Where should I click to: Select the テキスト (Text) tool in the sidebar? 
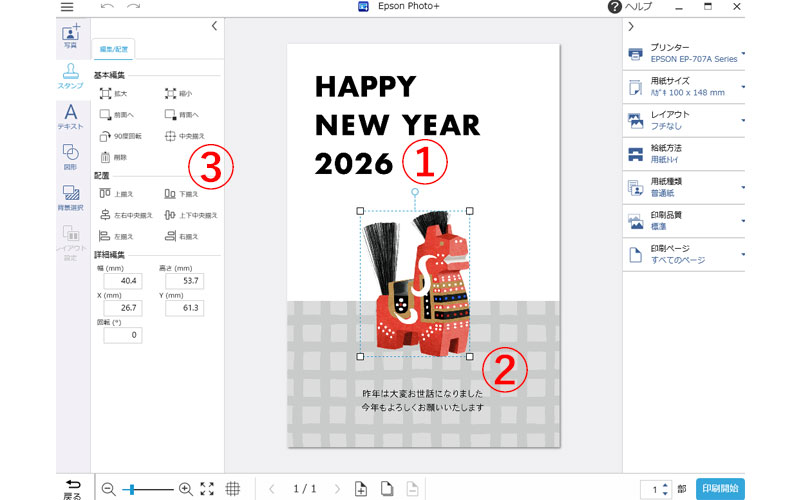point(70,116)
